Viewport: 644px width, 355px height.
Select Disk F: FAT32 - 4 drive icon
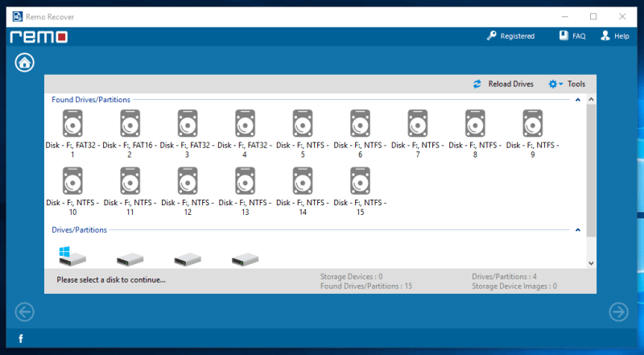click(x=246, y=123)
